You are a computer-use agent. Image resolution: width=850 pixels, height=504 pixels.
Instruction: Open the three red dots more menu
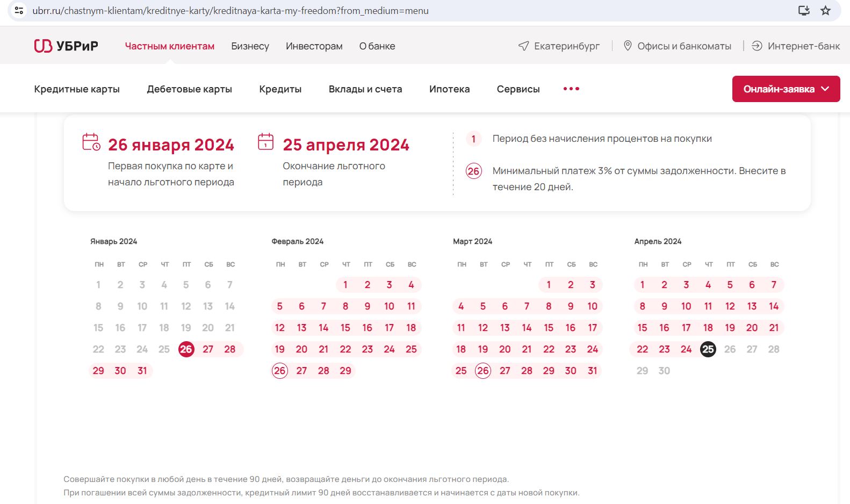[571, 89]
